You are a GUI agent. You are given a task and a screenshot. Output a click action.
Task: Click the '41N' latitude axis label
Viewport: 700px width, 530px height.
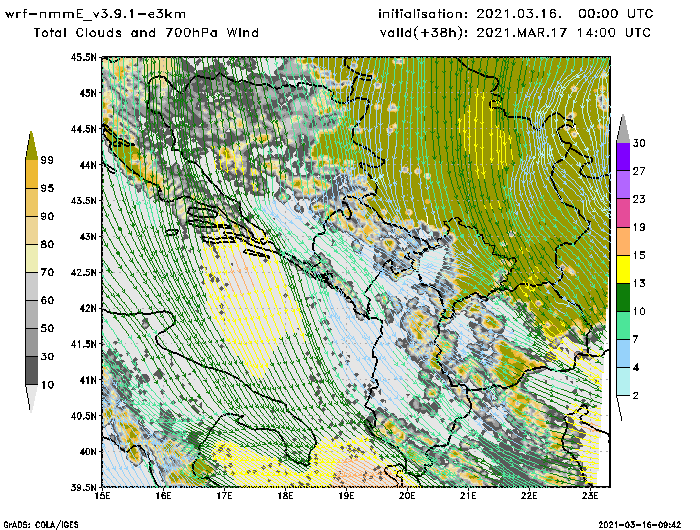(x=88, y=380)
